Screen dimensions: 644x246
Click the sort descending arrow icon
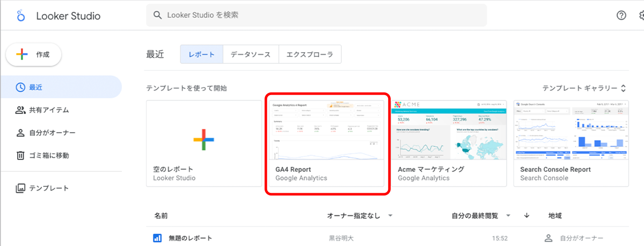tap(526, 215)
